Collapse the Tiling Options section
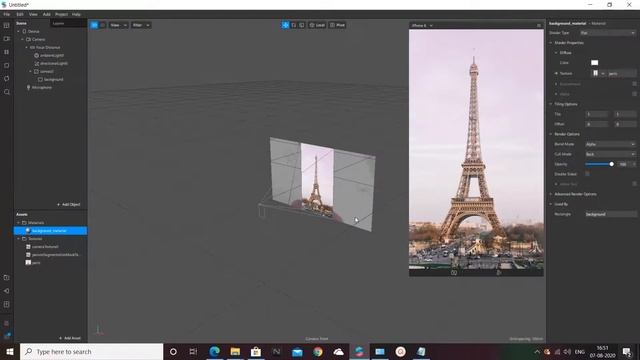Screen dimensions: 640x360 point(551,104)
